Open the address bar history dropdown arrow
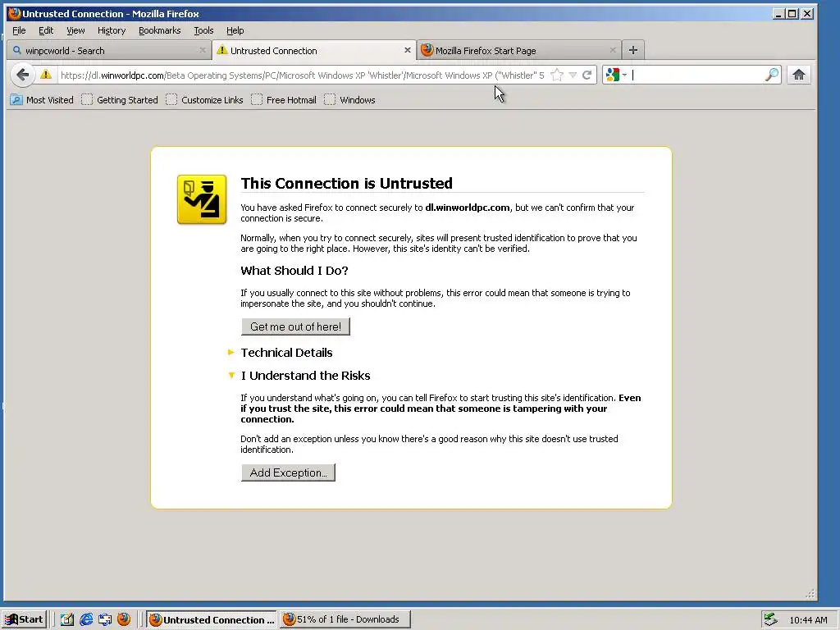 573,75
